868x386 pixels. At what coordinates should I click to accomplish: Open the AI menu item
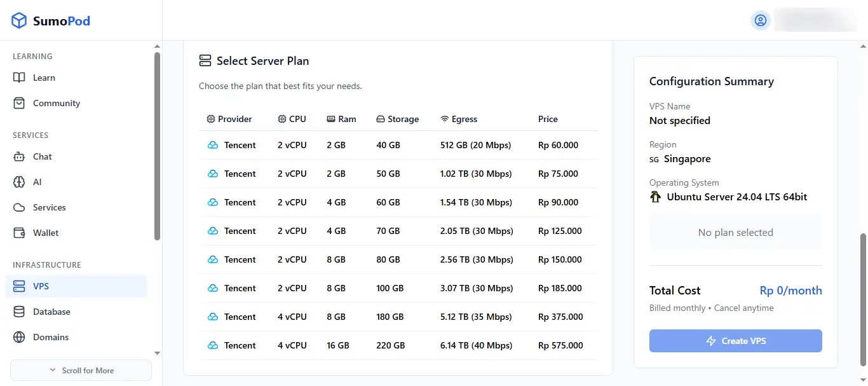click(x=76, y=182)
